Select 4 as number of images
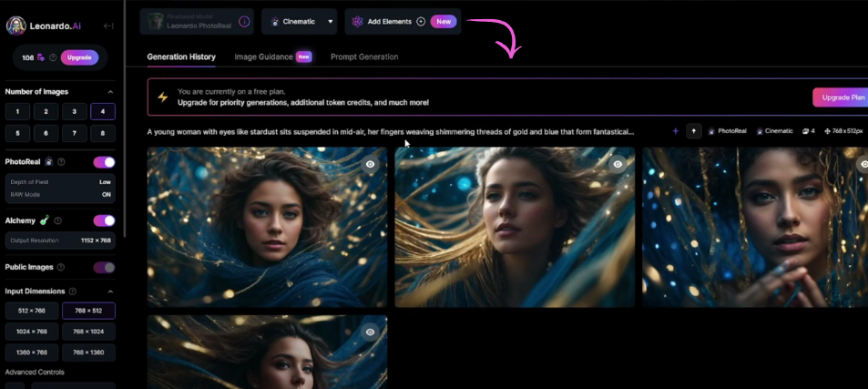Image resolution: width=868 pixels, height=389 pixels. [103, 112]
